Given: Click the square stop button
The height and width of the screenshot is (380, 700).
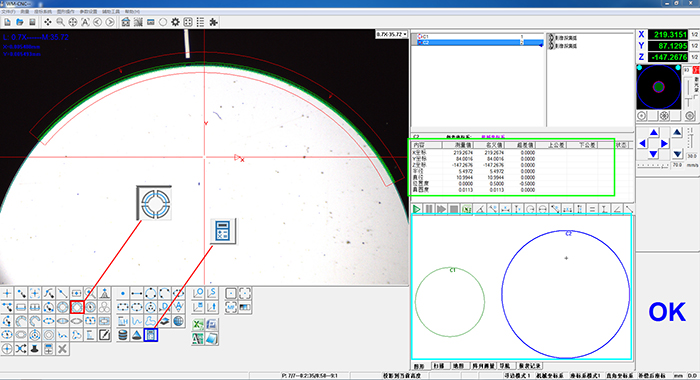Looking at the screenshot, I should pos(454,209).
